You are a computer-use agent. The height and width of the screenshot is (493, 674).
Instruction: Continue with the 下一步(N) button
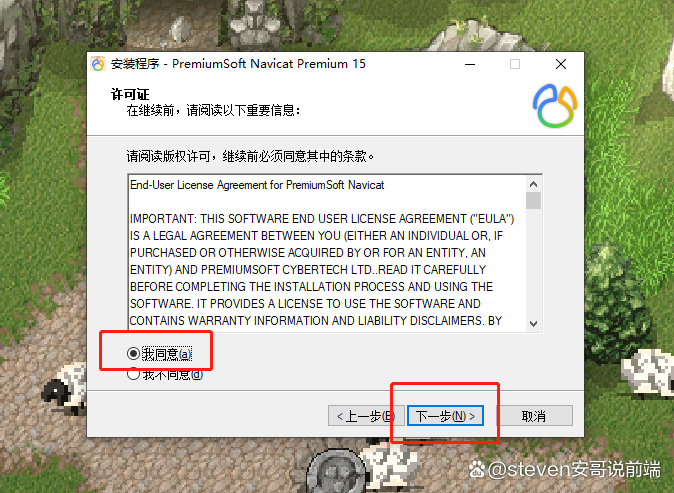pos(445,416)
